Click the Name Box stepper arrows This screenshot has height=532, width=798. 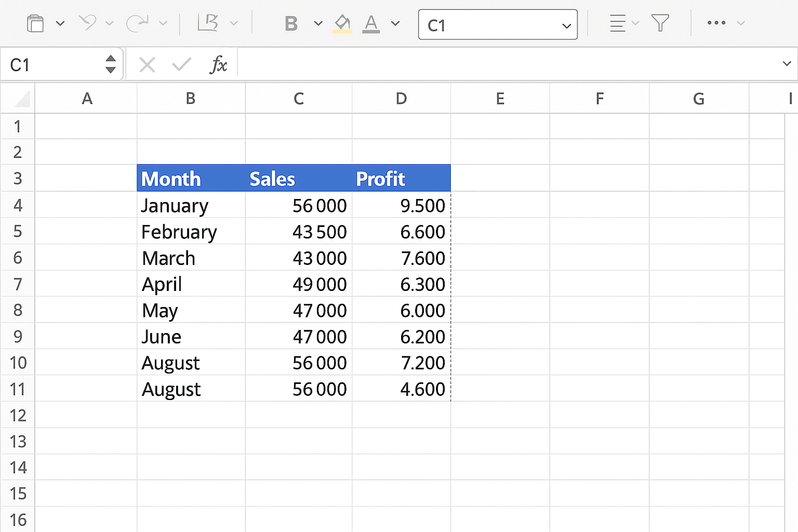[x=110, y=64]
